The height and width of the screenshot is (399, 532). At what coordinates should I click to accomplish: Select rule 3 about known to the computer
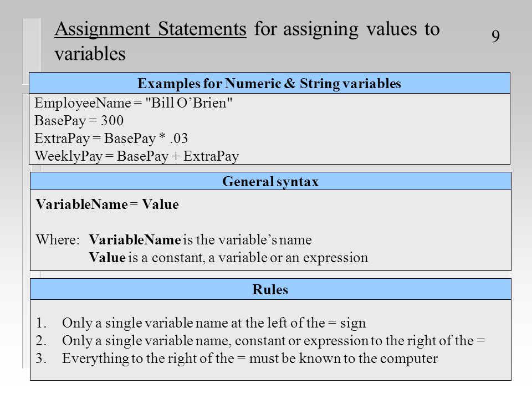click(x=237, y=359)
